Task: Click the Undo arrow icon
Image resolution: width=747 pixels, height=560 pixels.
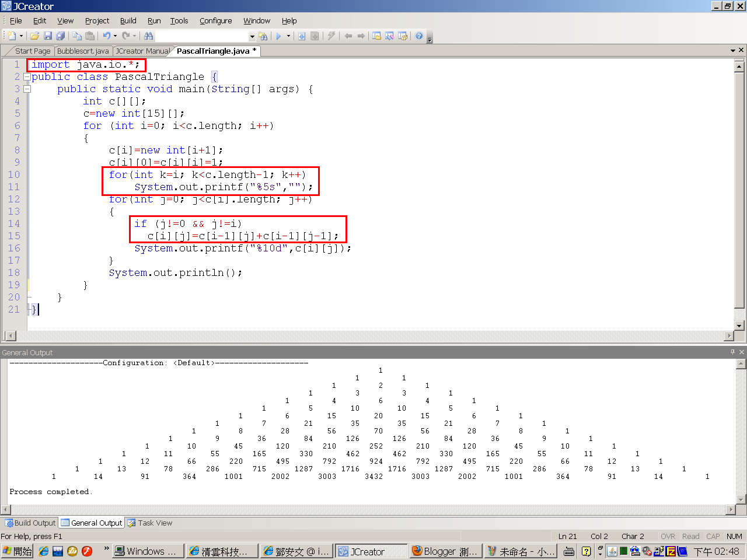Action: point(106,36)
